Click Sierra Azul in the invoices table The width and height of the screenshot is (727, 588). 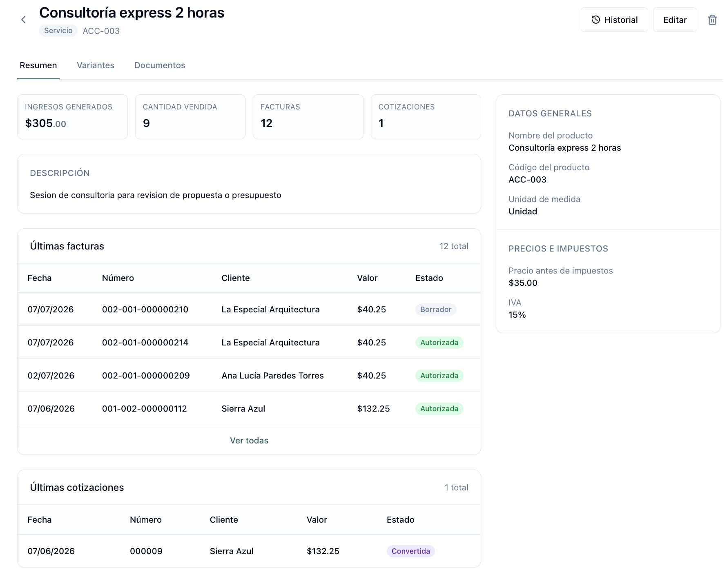coord(243,409)
